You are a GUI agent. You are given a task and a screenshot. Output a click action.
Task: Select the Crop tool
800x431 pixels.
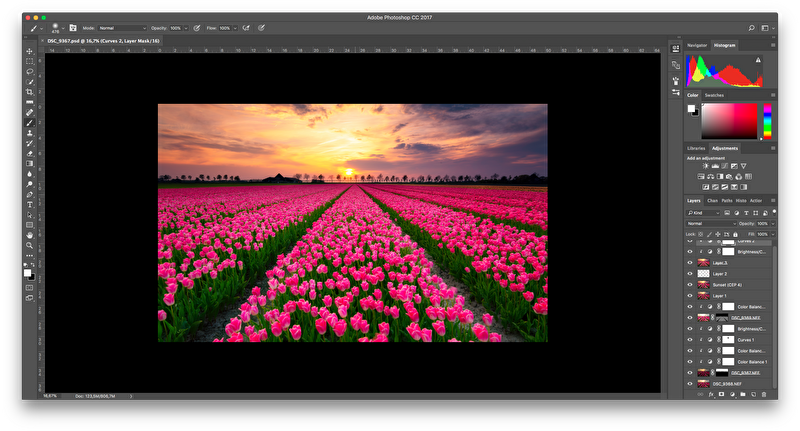[x=30, y=92]
